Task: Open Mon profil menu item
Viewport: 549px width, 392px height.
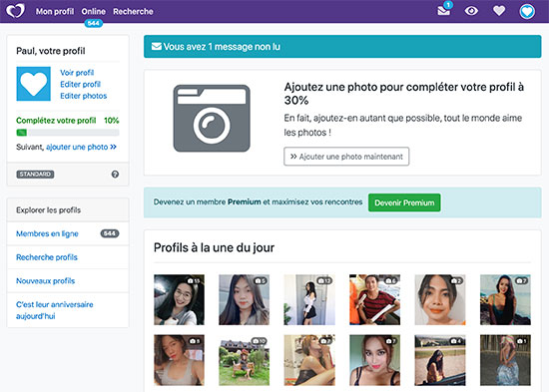Action: click(x=55, y=12)
